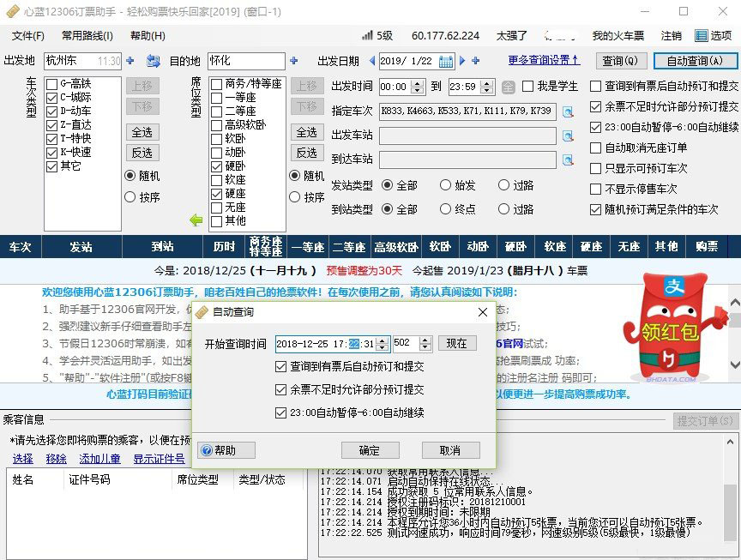Go to next date arrow
Viewport: 741px width, 560px height.
pyautogui.click(x=462, y=61)
